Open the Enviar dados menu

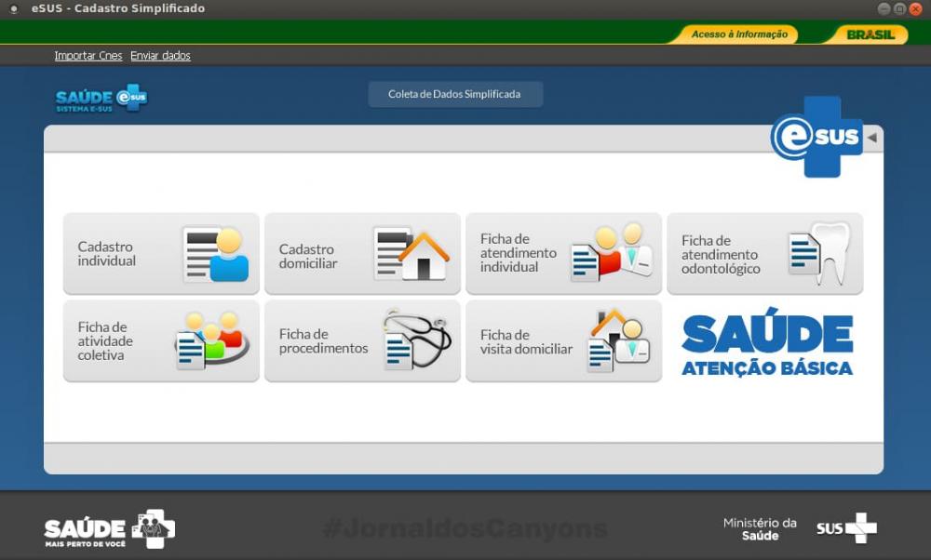point(160,56)
